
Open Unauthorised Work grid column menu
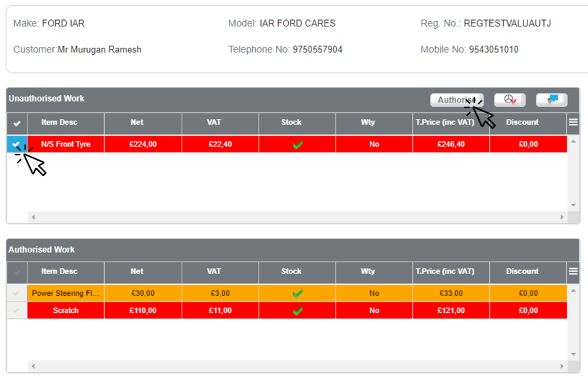573,122
